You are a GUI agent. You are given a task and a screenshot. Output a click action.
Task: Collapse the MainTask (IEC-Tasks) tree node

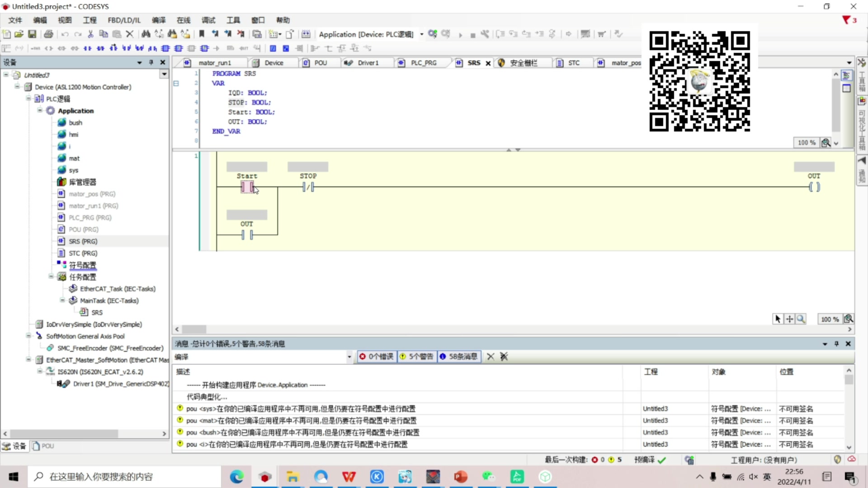coord(62,300)
